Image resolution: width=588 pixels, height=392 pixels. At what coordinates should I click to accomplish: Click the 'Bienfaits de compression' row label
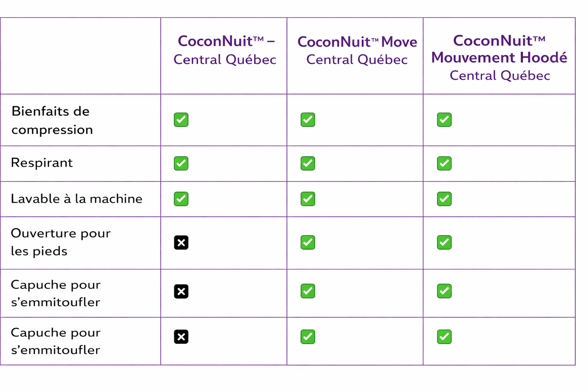click(52, 120)
